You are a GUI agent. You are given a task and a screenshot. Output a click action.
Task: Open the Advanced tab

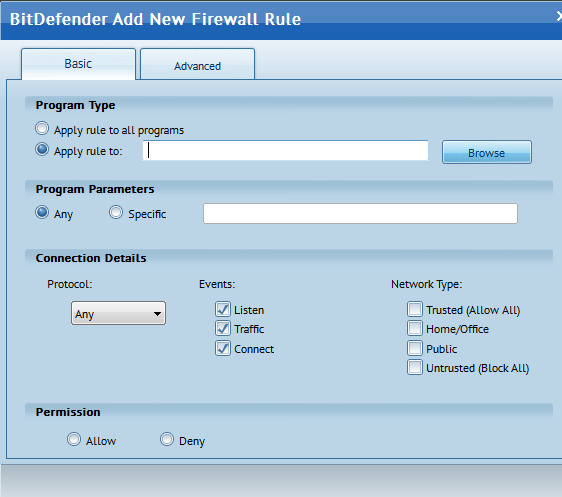[197, 64]
